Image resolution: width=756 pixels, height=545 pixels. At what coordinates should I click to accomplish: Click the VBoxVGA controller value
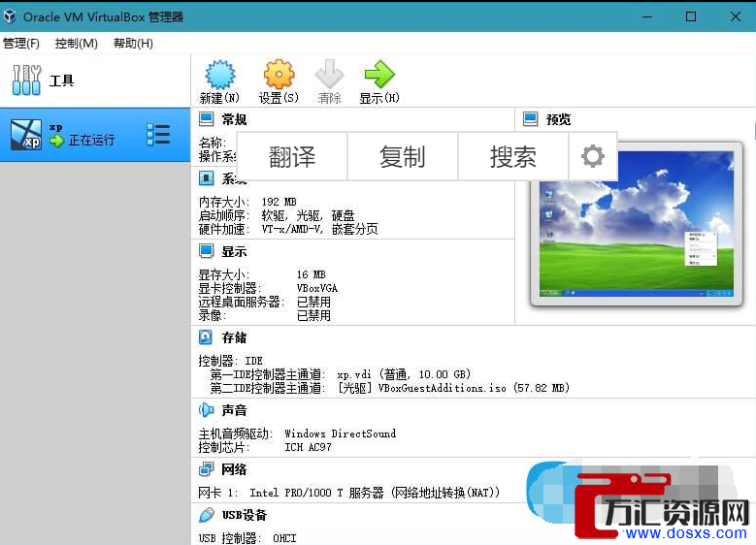pos(317,288)
